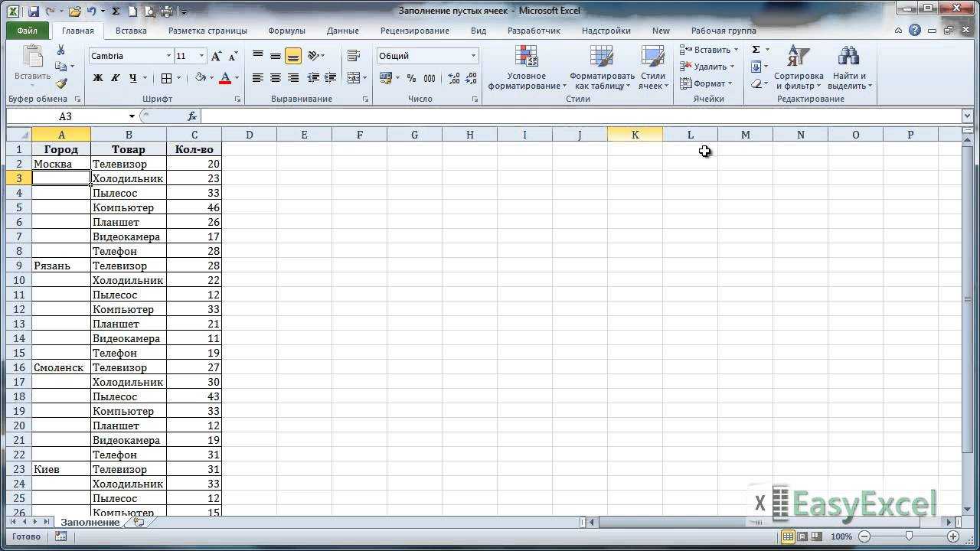Click the formula bar input field

point(582,116)
